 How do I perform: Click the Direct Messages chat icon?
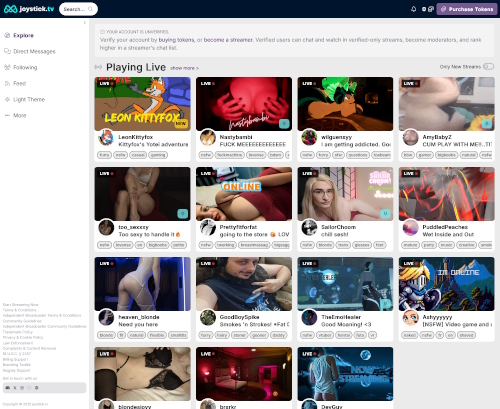(x=7, y=51)
